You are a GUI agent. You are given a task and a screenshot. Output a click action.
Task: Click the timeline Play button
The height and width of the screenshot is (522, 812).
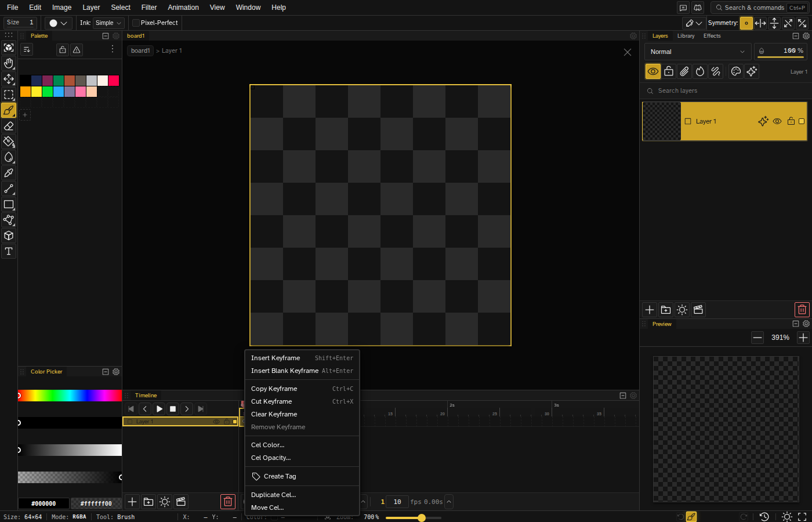point(159,409)
